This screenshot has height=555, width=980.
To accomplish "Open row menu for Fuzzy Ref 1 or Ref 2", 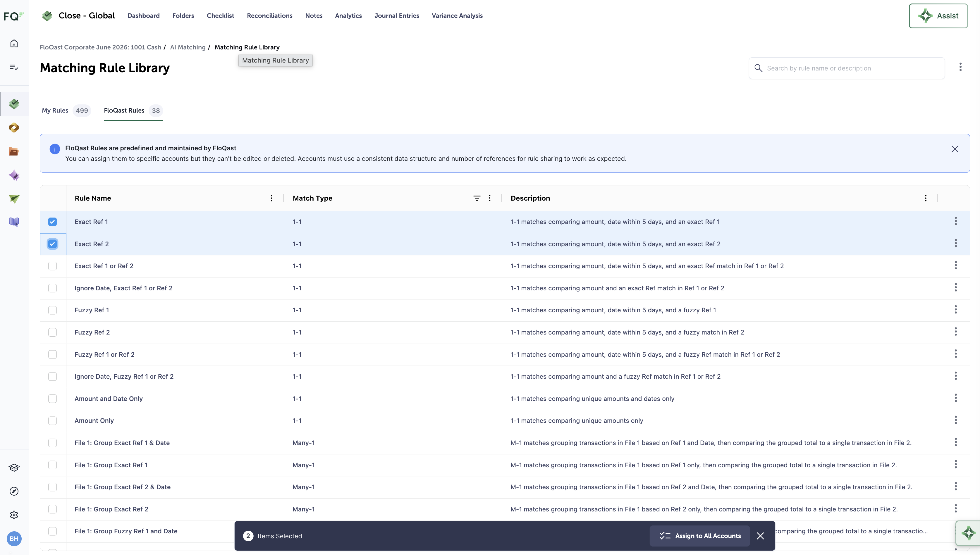I will coord(956,354).
